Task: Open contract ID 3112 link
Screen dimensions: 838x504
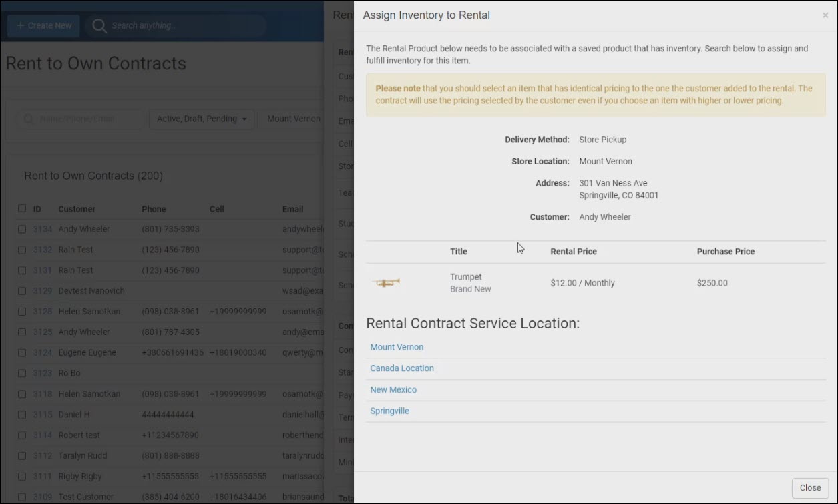Action: [43, 456]
